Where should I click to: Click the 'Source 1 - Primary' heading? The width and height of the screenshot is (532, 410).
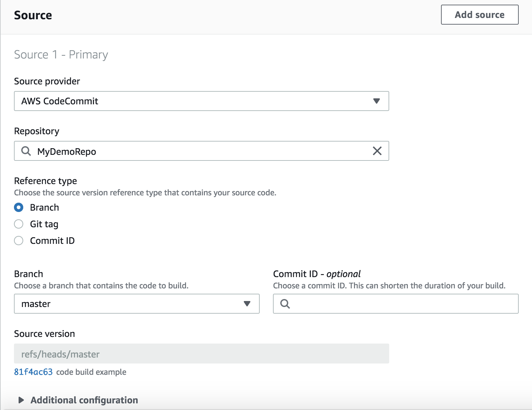click(x=61, y=54)
